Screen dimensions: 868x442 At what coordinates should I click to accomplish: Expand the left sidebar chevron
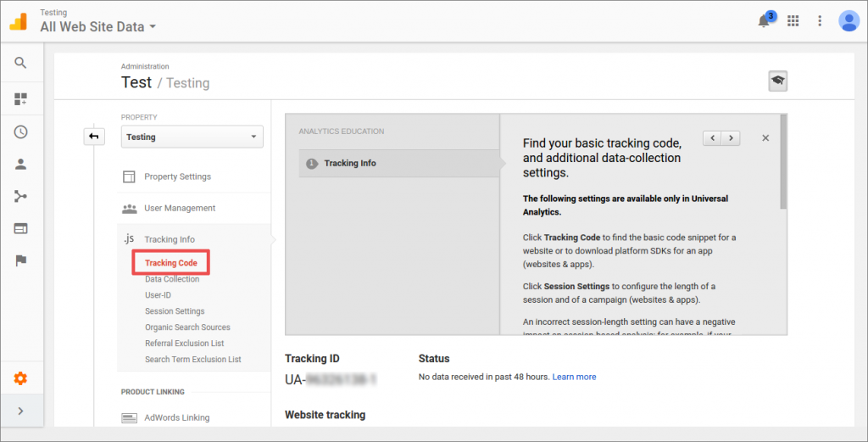tap(20, 411)
